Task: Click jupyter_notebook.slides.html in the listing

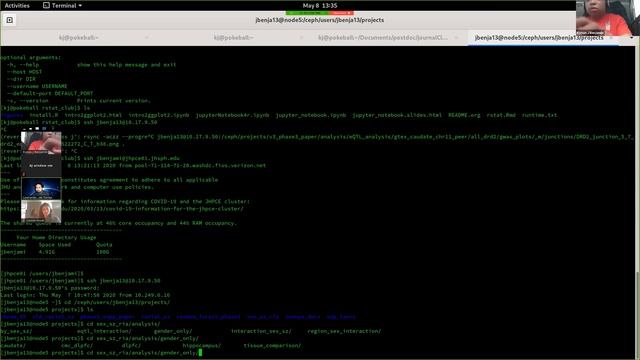Action: pos(397,115)
